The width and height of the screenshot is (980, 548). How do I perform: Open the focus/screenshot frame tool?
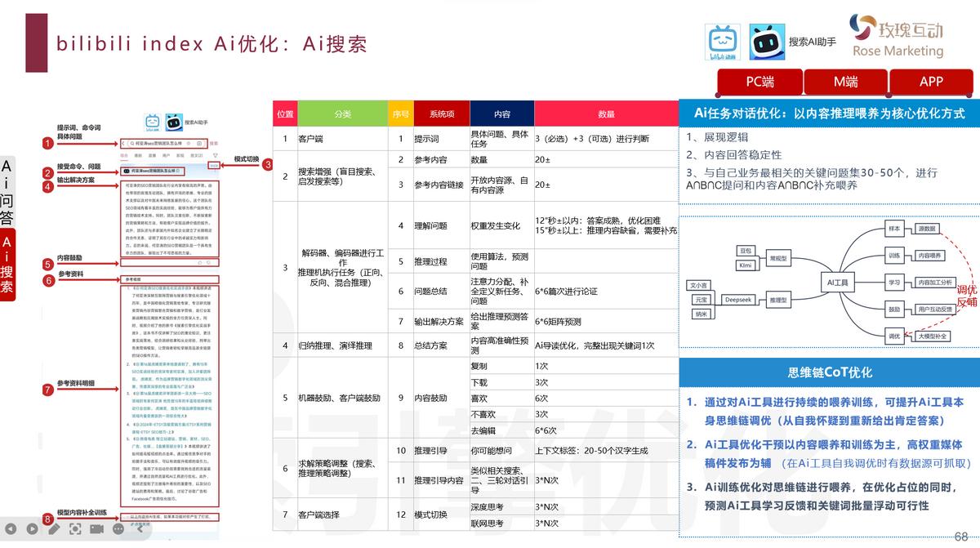(x=75, y=529)
